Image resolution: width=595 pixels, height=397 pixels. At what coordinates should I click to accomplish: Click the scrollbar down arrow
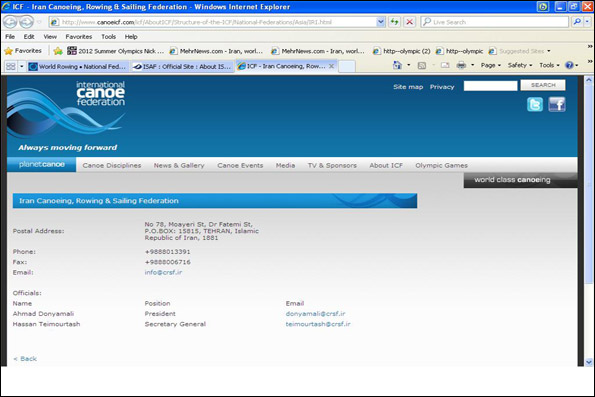click(x=589, y=362)
